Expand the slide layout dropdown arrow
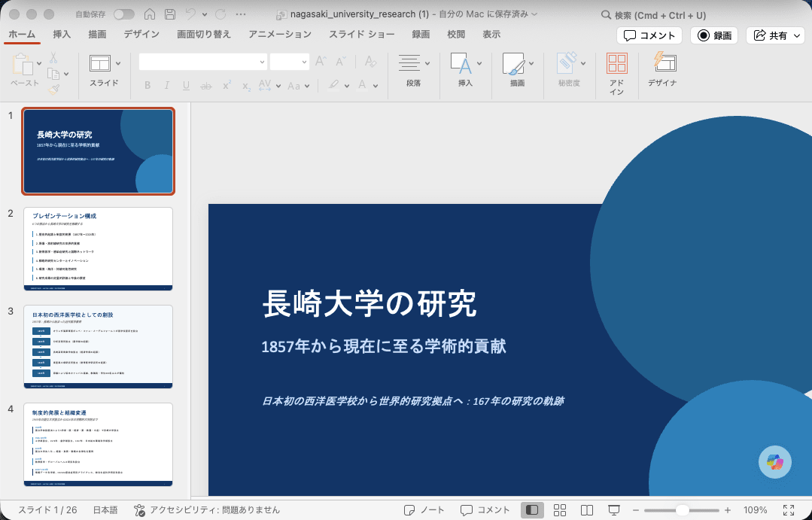Image resolution: width=812 pixels, height=520 pixels. [118, 64]
